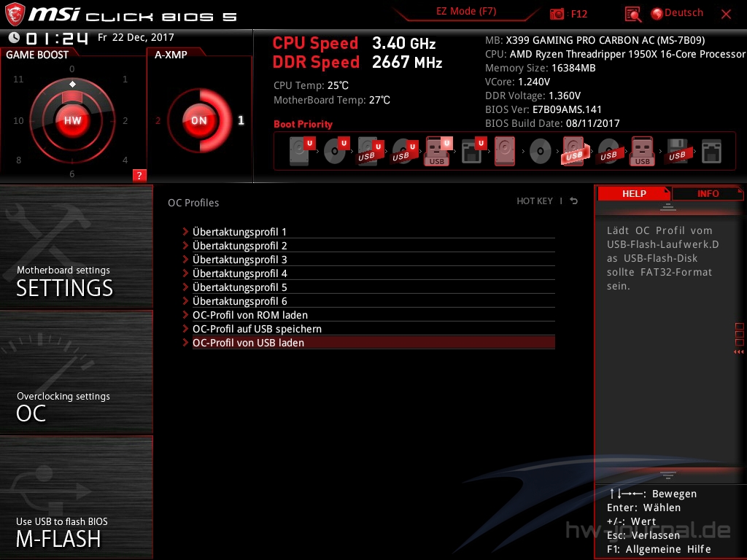Click the legacy hard disk boot icon
This screenshot has height=560, width=747.
pos(505,151)
